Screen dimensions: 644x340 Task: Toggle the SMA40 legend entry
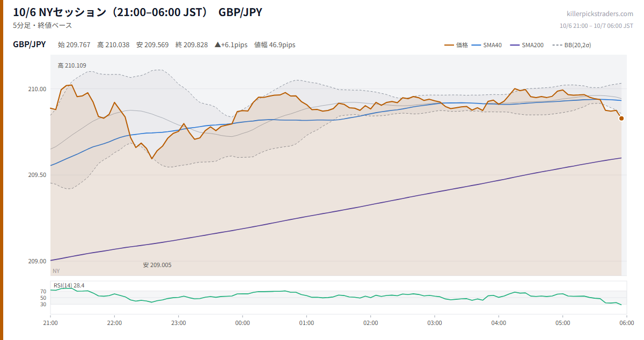pos(486,45)
